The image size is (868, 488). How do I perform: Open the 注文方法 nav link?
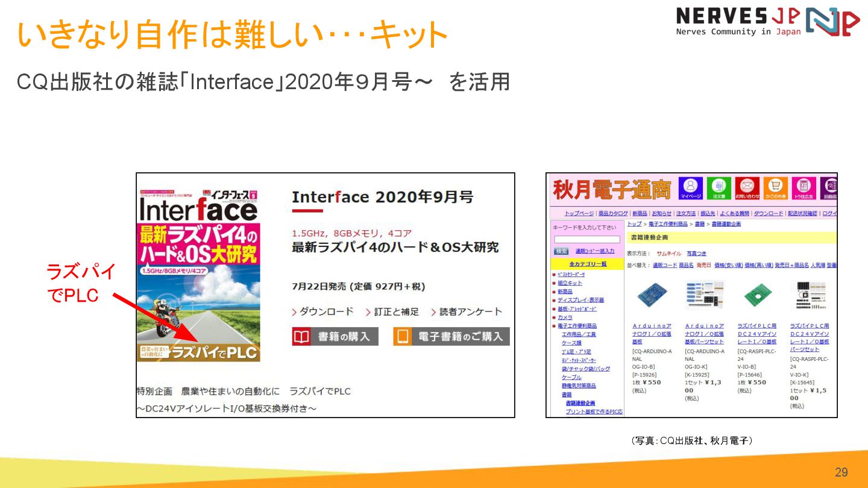686,213
